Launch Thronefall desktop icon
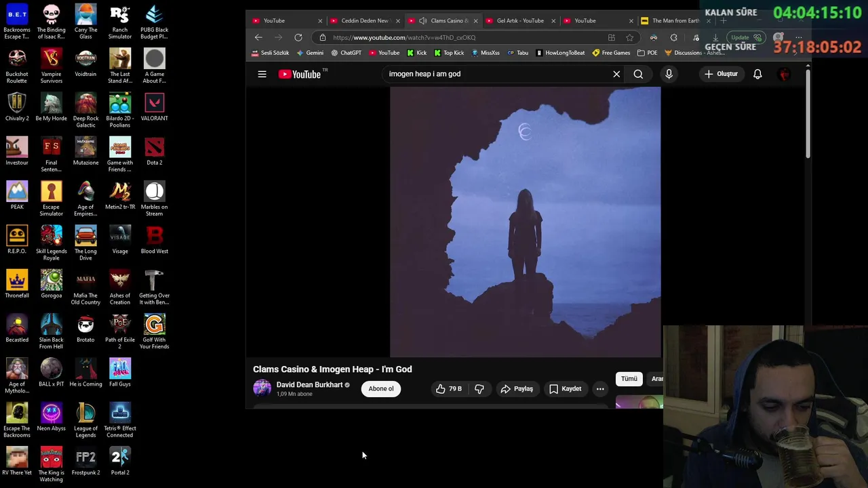The width and height of the screenshot is (868, 488). 17,284
